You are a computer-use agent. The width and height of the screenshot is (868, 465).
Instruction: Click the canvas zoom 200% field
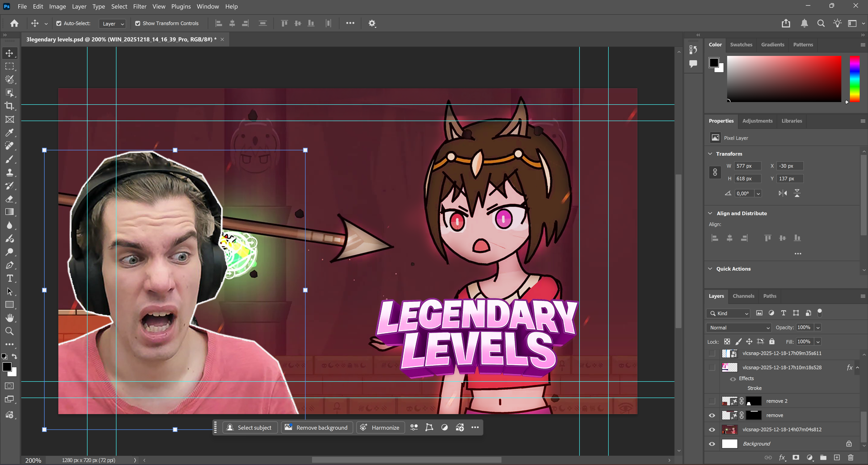coord(33,460)
